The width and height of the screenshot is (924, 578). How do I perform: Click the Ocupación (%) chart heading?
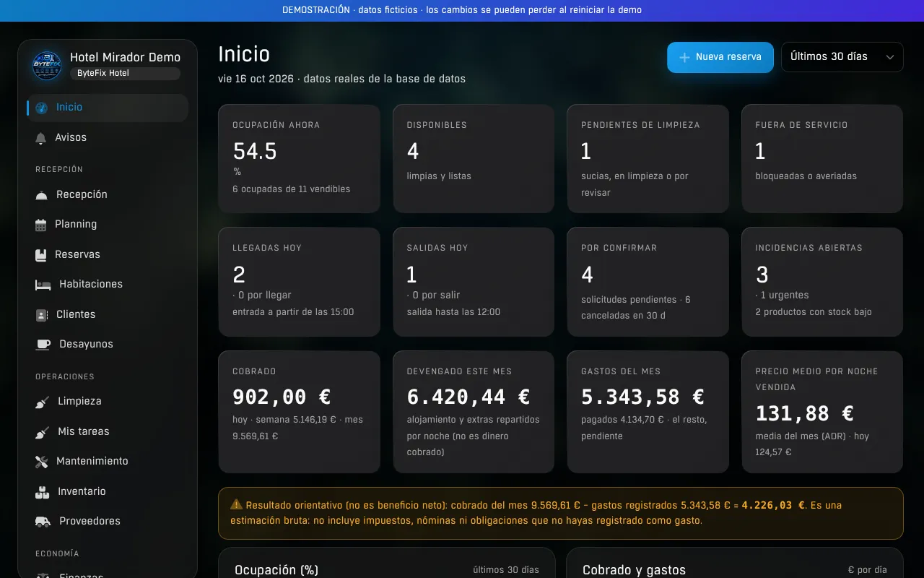276,570
